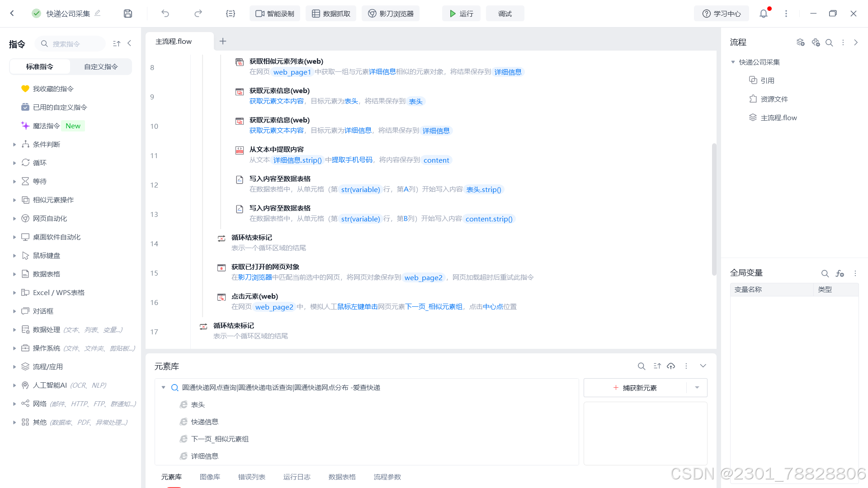Screen dimensions: 868x488
Task: Expand the 数据表格 command category
Action: pos(14,274)
